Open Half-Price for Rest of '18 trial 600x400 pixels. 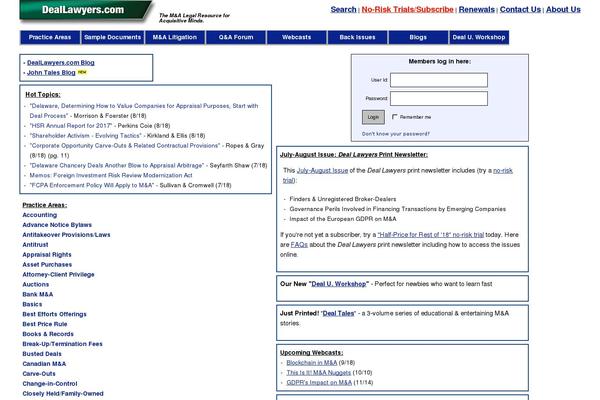(430, 235)
